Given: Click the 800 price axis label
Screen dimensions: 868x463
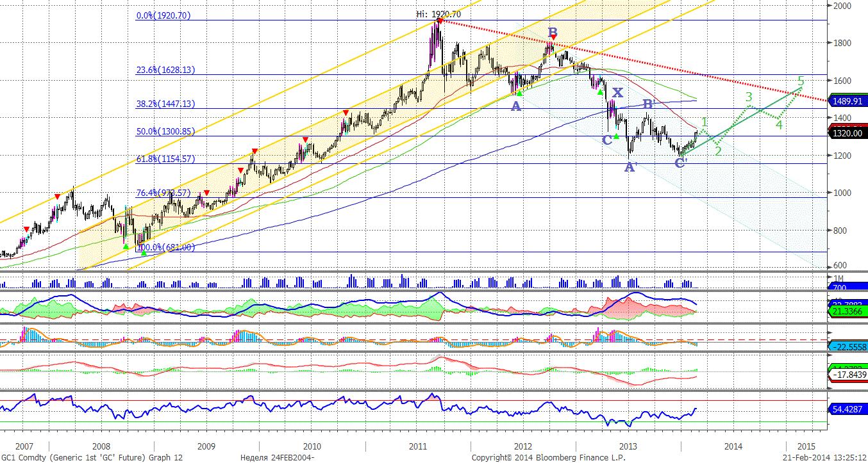Looking at the screenshot, I should (x=840, y=231).
